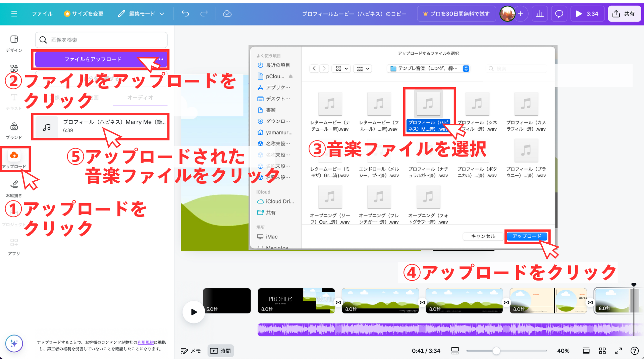Open the elements shapes sidebar icon
The width and height of the screenshot is (644, 362).
pyautogui.click(x=14, y=68)
